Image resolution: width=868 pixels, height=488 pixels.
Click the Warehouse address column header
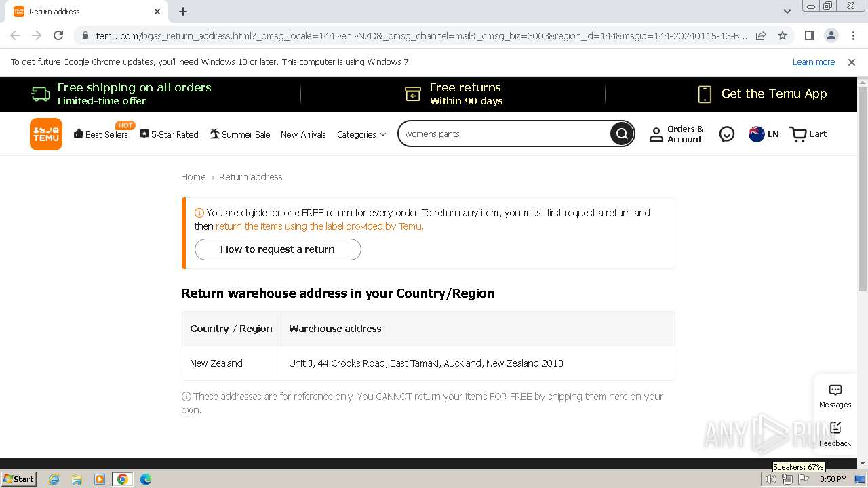[x=477, y=329]
